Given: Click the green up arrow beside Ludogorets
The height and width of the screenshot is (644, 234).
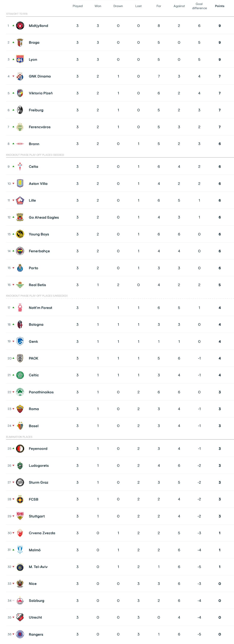Looking at the screenshot, I should tap(14, 465).
